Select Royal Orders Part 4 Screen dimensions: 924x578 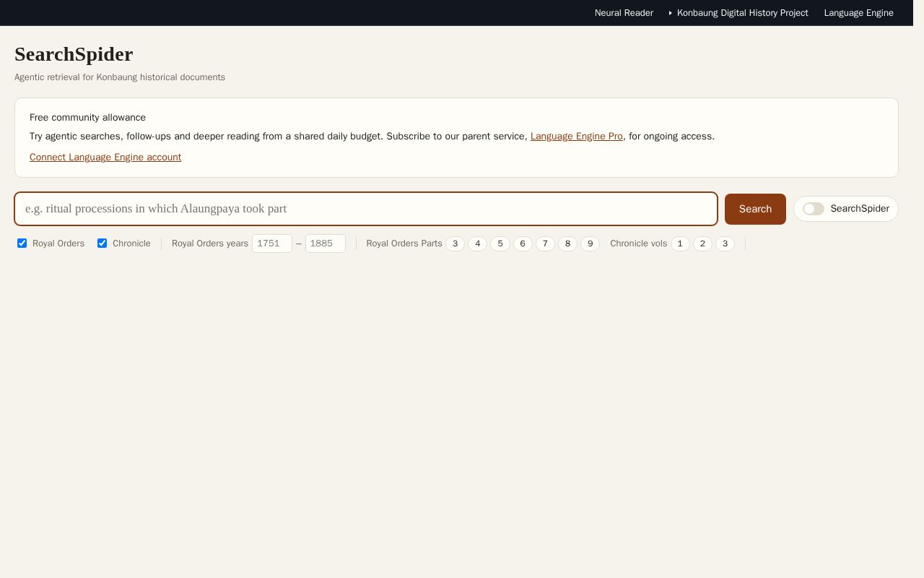tap(477, 243)
